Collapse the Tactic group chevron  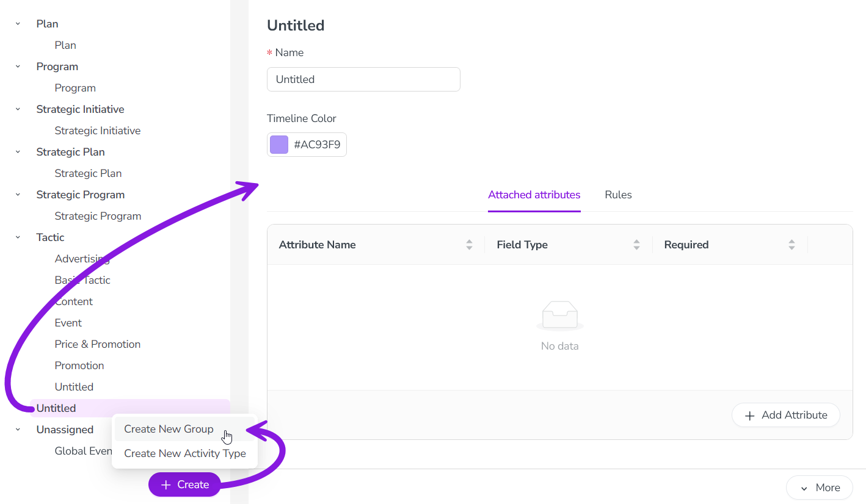(x=18, y=237)
